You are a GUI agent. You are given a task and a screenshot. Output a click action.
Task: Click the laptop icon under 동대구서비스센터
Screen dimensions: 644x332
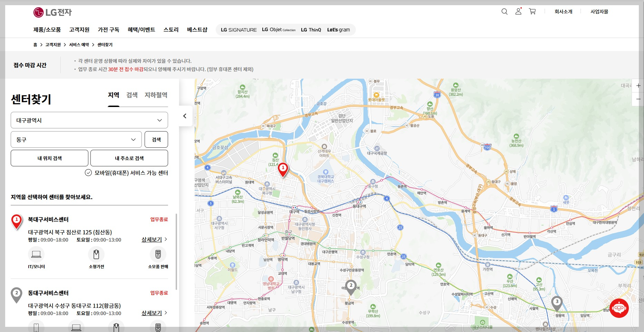click(x=76, y=327)
